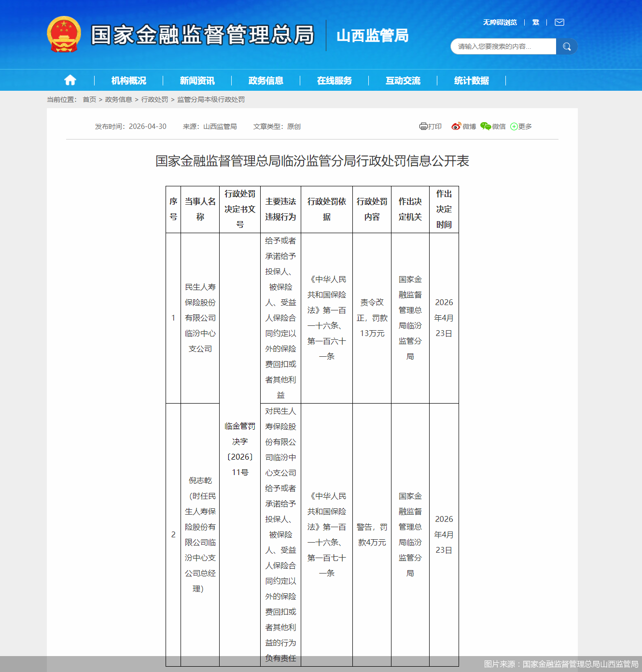This screenshot has height=672, width=642.
Task: Open the 在线服务 menu
Action: click(334, 81)
